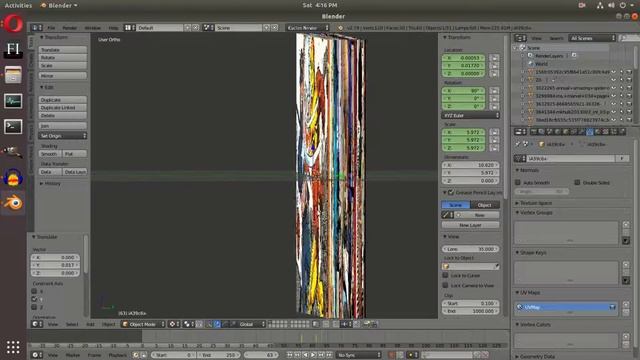This screenshot has height=360, width=640.
Task: Toggle Auto Smooth checkbox
Action: (518, 182)
